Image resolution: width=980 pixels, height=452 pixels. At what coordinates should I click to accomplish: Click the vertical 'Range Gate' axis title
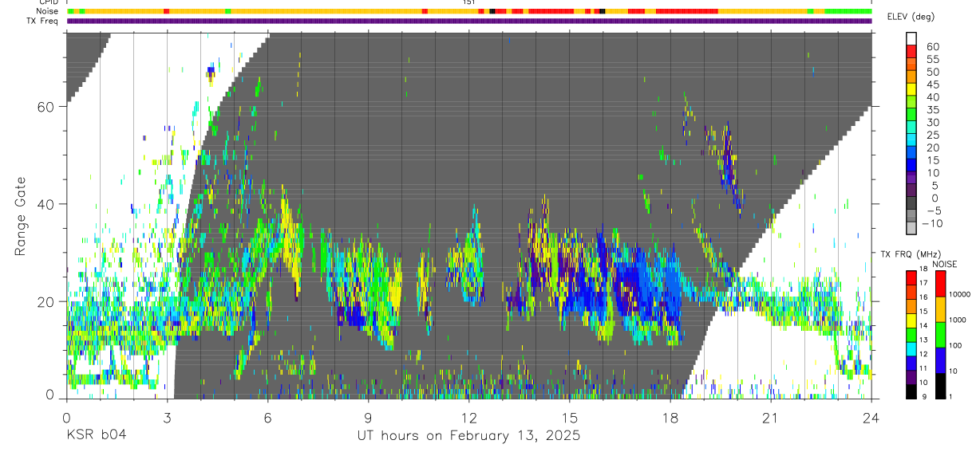pyautogui.click(x=20, y=216)
